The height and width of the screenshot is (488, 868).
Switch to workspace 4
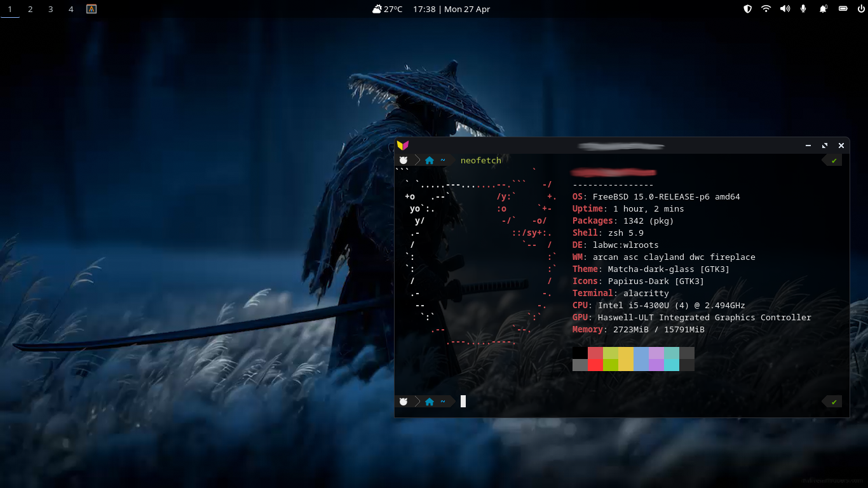point(71,10)
